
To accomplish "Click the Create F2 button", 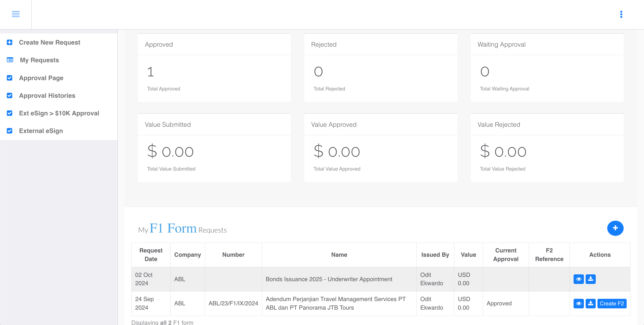I will click(612, 303).
